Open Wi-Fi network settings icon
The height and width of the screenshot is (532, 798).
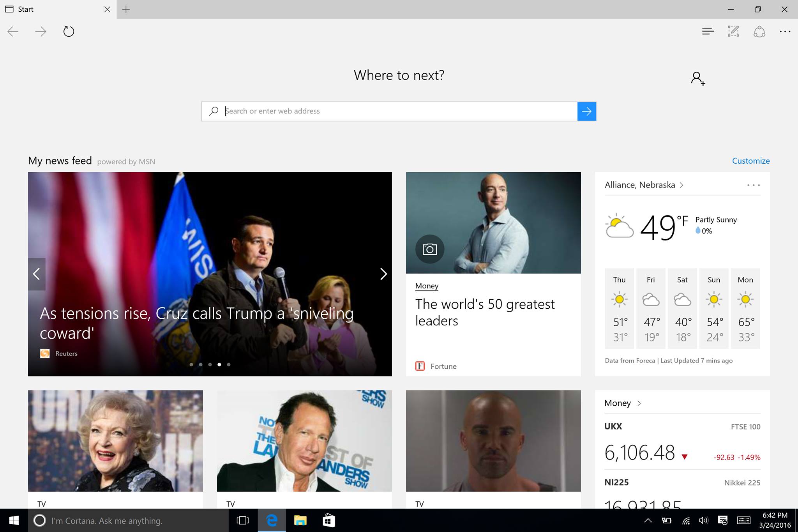(x=686, y=520)
